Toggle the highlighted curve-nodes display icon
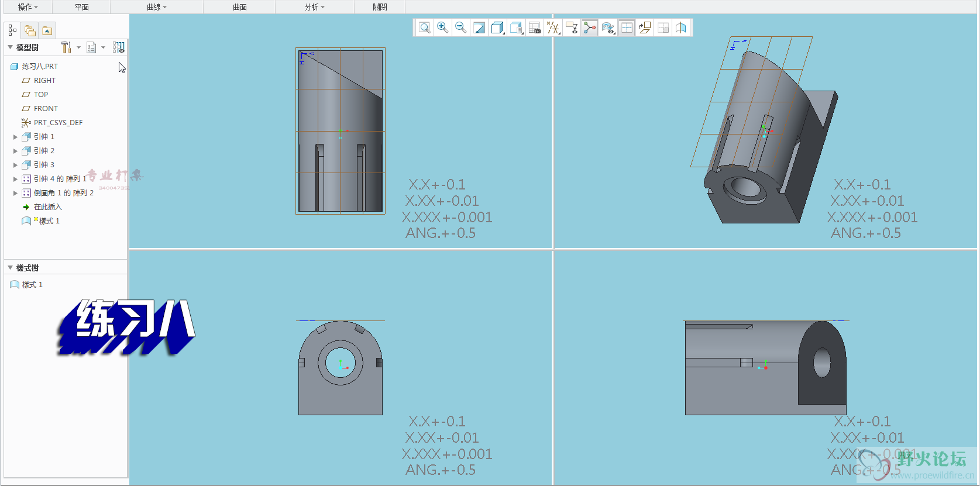 pos(590,27)
